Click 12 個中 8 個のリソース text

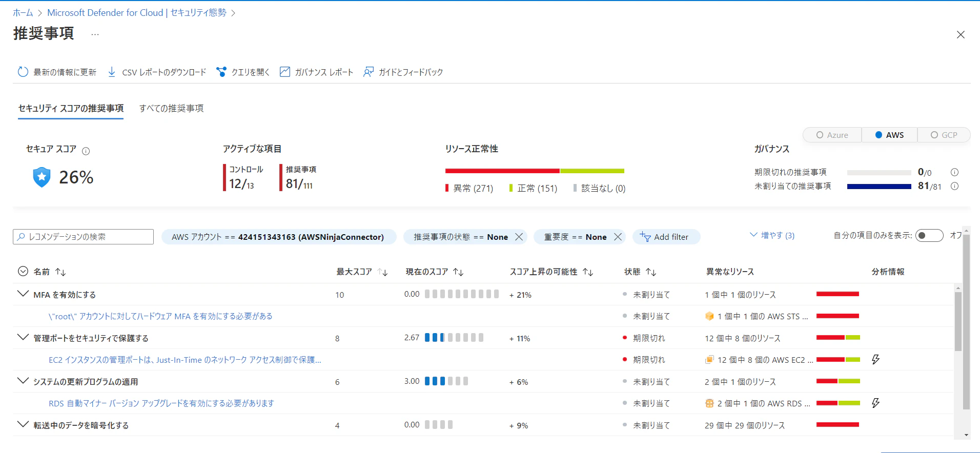[743, 338]
